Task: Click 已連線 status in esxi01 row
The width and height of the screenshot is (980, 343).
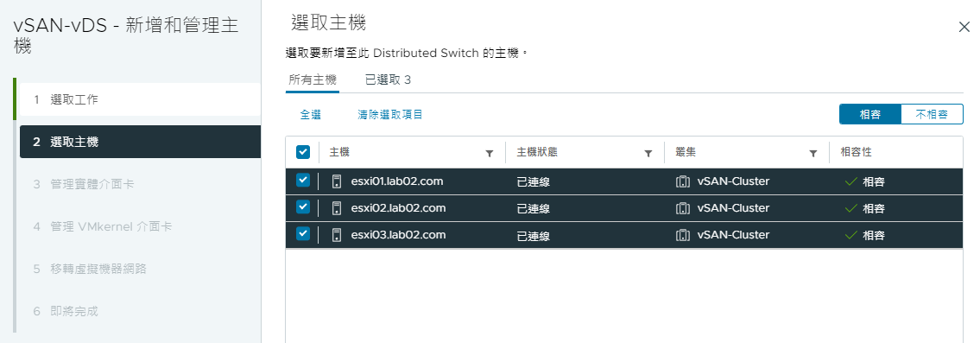Action: point(533,182)
